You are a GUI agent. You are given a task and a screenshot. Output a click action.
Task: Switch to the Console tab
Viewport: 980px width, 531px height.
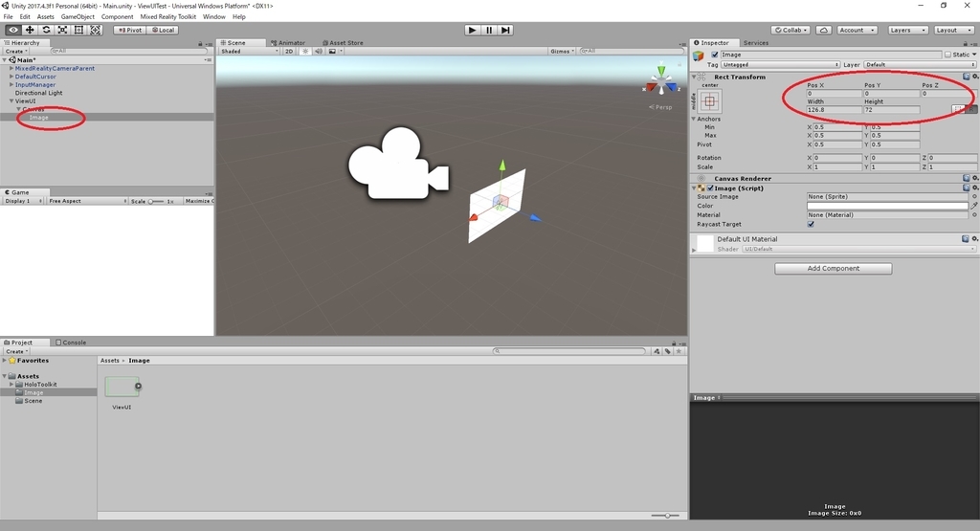tap(71, 343)
